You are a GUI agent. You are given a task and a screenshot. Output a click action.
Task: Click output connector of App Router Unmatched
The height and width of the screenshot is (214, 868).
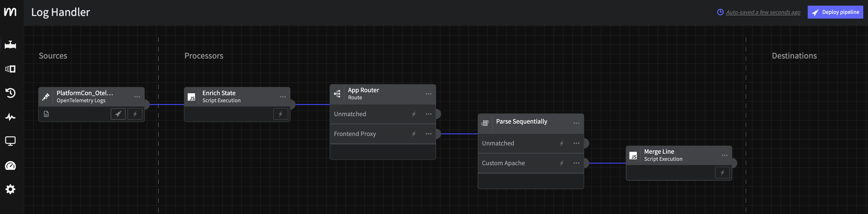click(x=438, y=114)
